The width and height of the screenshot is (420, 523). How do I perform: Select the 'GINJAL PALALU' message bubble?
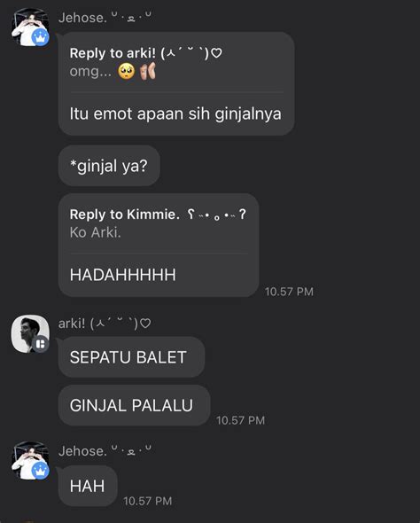(x=135, y=405)
